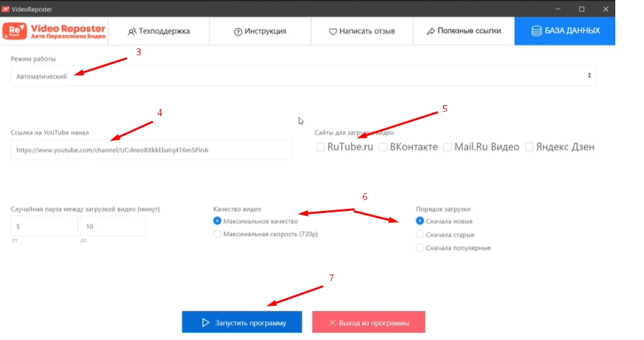Click the X icon in Выход из программы
644x340 pixels.
(x=332, y=323)
